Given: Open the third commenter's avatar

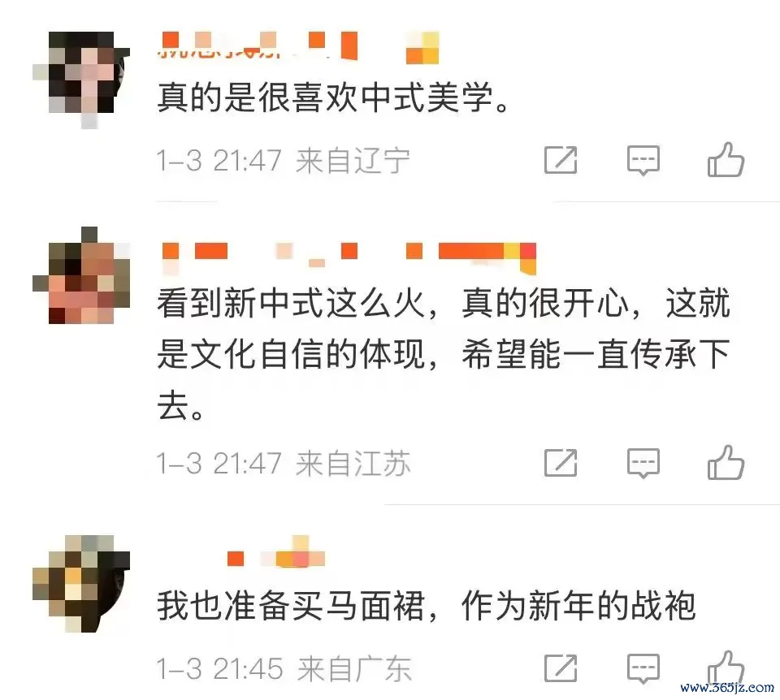Looking at the screenshot, I should [x=81, y=584].
